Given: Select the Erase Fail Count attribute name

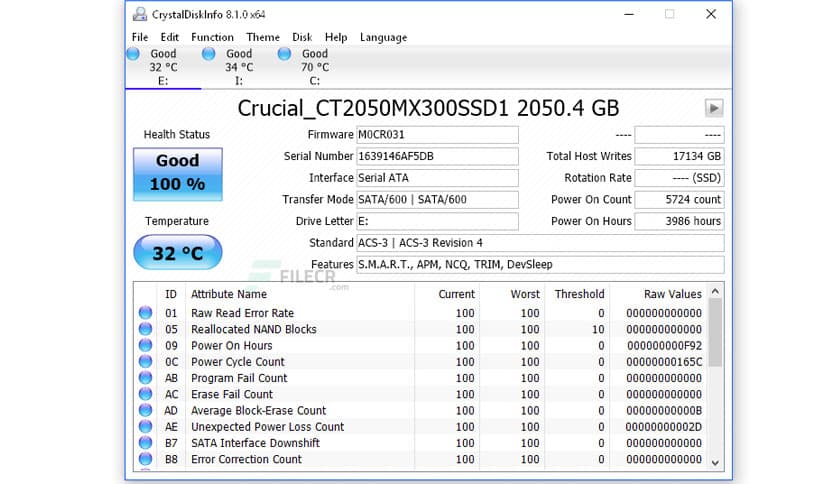Looking at the screenshot, I should coord(232,394).
